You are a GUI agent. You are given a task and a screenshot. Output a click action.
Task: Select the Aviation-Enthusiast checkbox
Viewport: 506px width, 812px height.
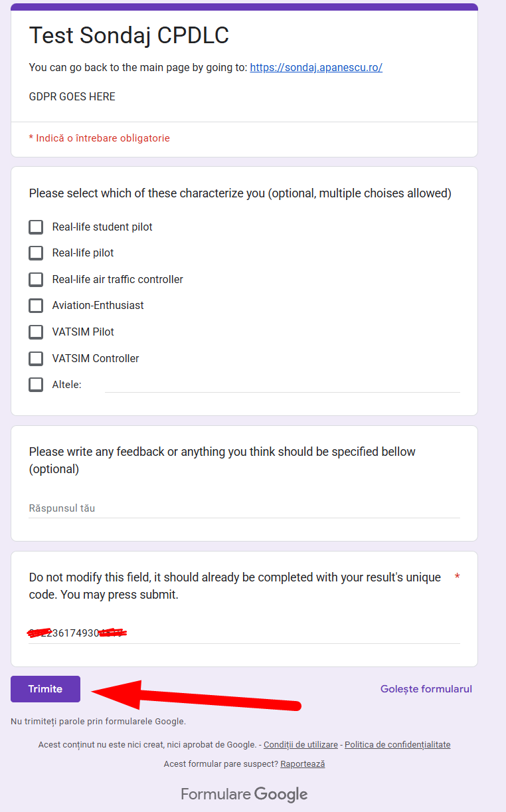point(36,306)
